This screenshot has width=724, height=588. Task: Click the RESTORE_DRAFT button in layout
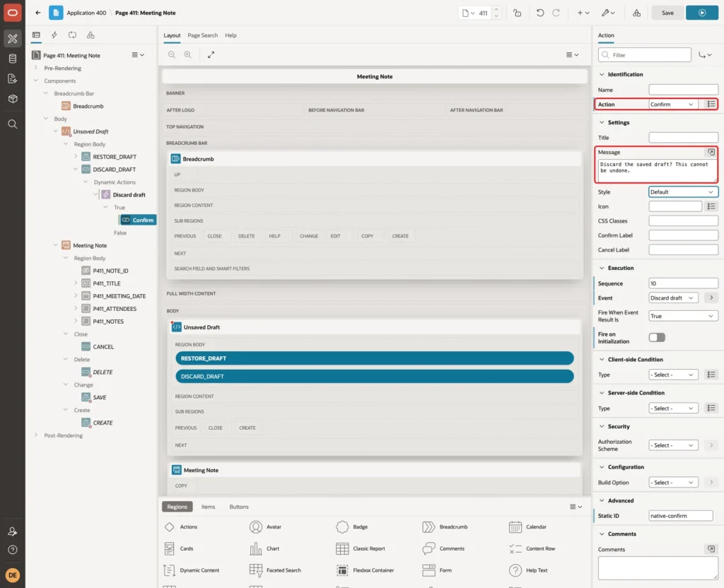pyautogui.click(x=375, y=358)
